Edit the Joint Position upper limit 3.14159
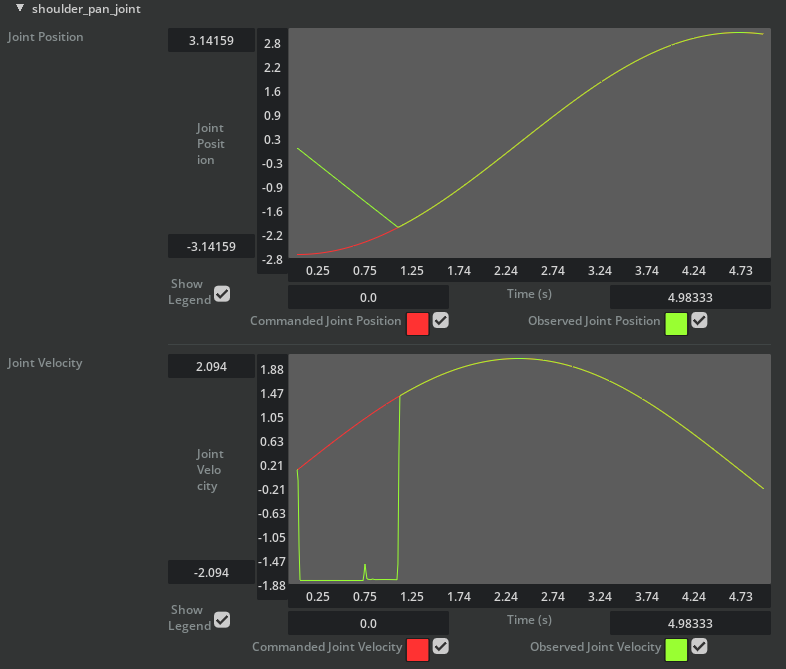This screenshot has height=669, width=786. (211, 41)
